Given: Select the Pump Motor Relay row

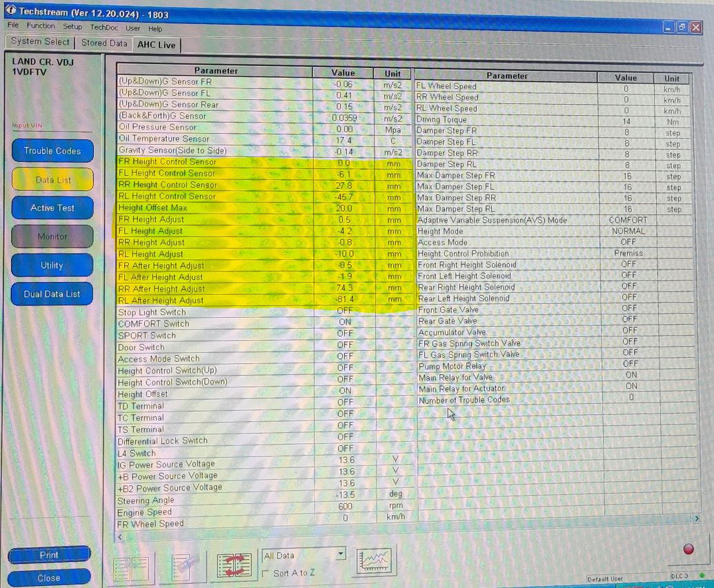Looking at the screenshot, I should (x=554, y=365).
